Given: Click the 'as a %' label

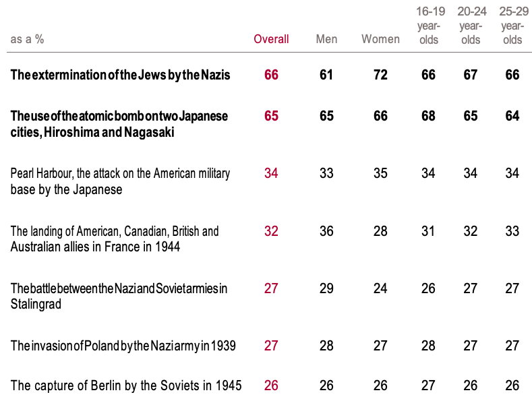Looking at the screenshot, I should click(x=28, y=39).
